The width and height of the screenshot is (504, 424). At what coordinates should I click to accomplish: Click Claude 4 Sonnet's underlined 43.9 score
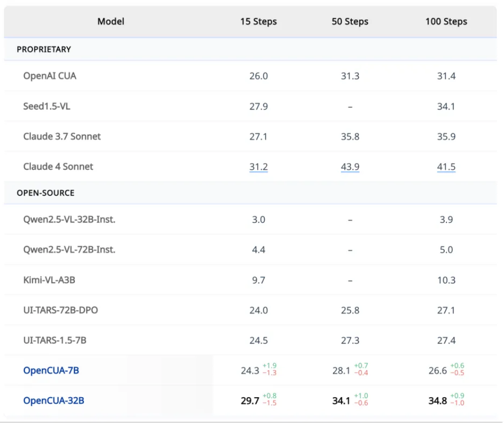(x=350, y=167)
